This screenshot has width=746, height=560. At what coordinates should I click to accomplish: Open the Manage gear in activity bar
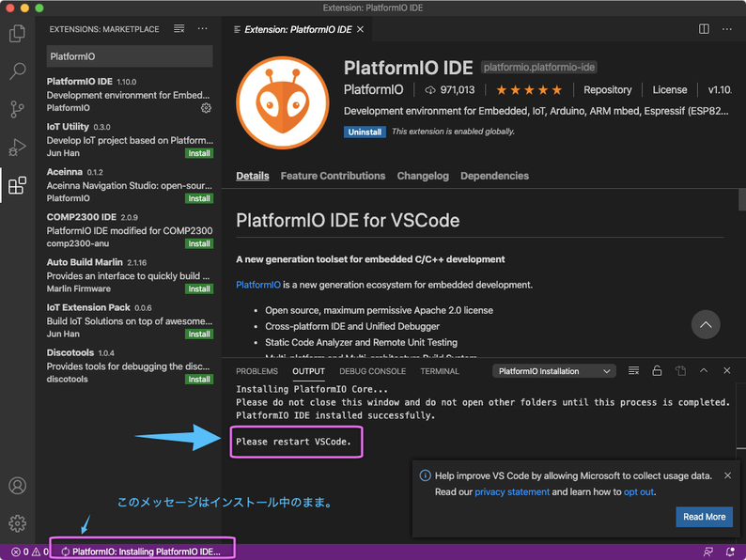point(17,523)
